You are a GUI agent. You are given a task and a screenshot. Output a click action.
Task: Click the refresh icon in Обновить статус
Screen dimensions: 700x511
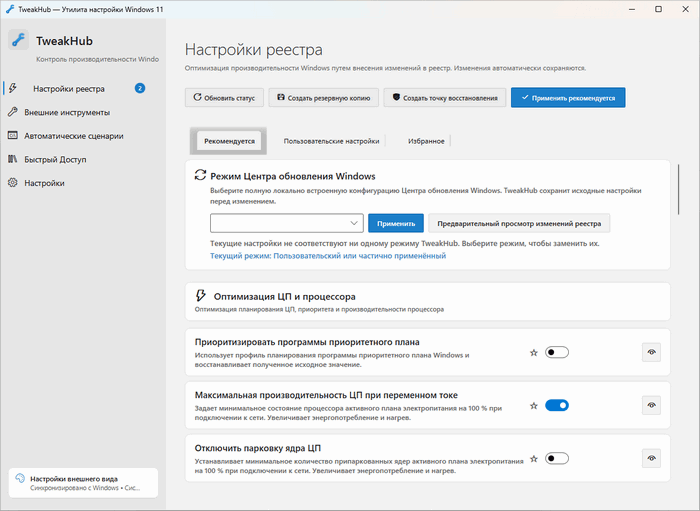tap(197, 97)
